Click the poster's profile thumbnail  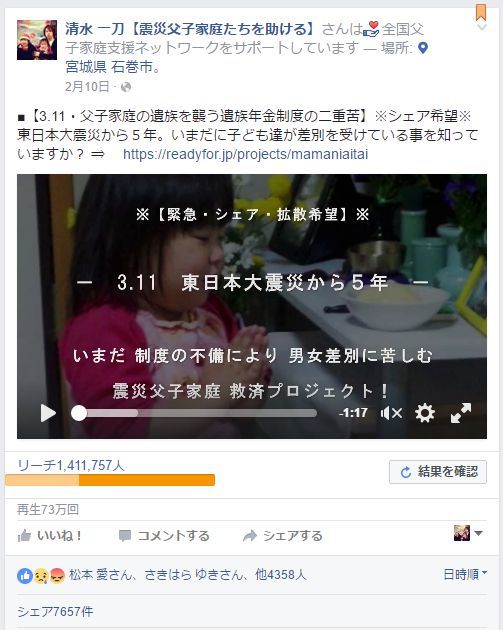[x=37, y=40]
